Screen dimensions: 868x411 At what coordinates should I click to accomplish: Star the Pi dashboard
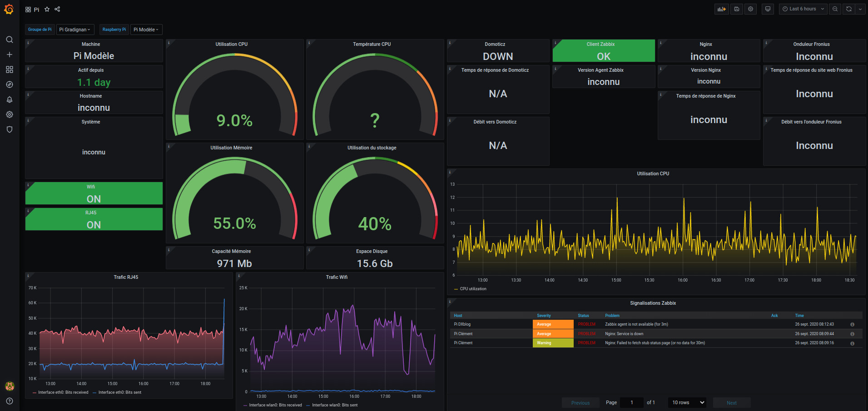point(47,9)
